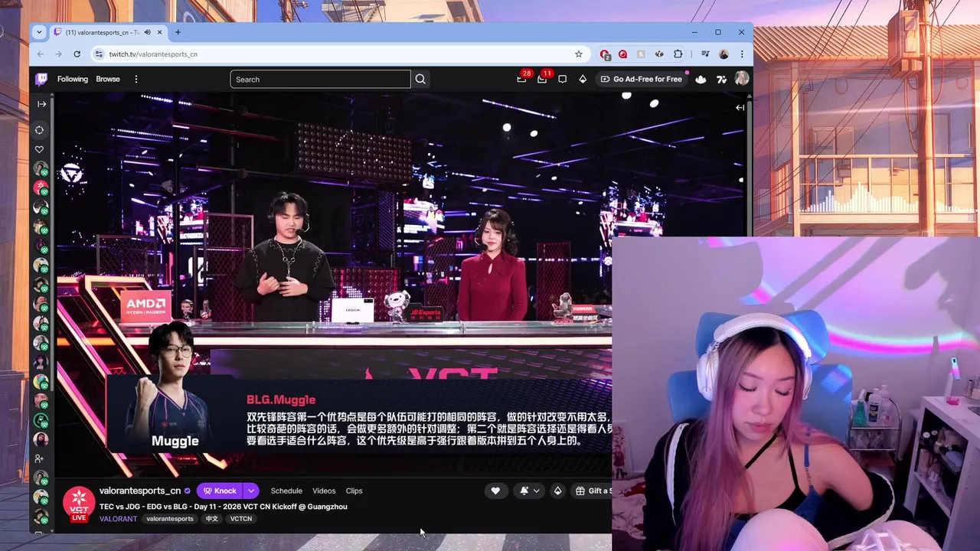The image size is (980, 551).
Task: Click the site info icon in address bar
Action: pos(98,54)
